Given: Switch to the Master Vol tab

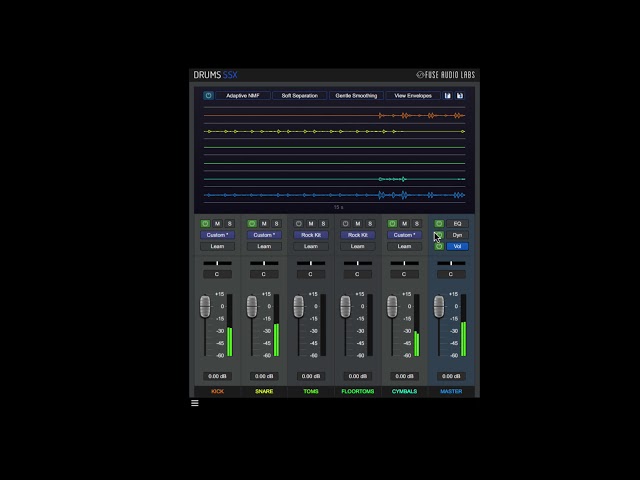Looking at the screenshot, I should 458,247.
